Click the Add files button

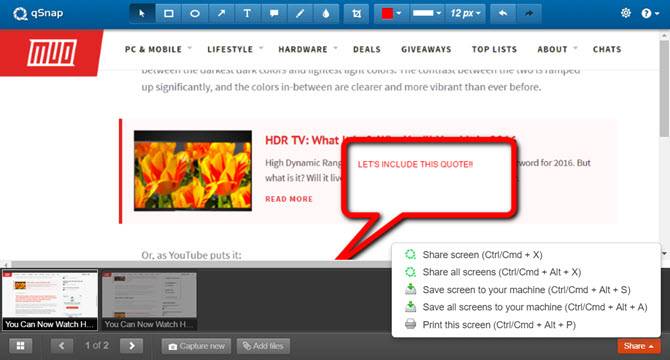[x=263, y=346]
